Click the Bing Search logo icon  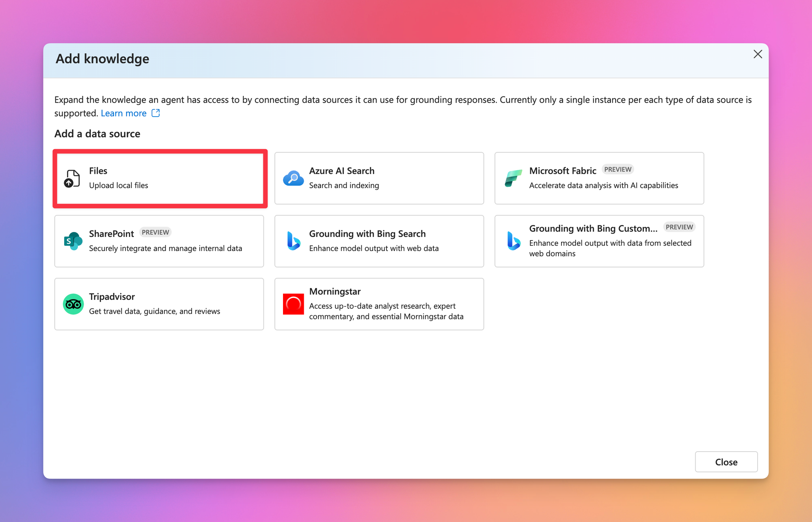[x=293, y=241]
